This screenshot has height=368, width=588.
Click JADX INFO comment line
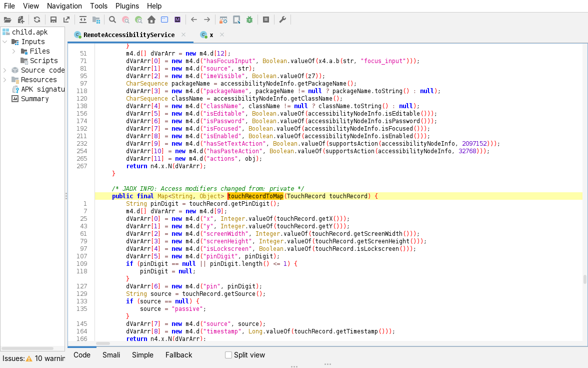208,188
